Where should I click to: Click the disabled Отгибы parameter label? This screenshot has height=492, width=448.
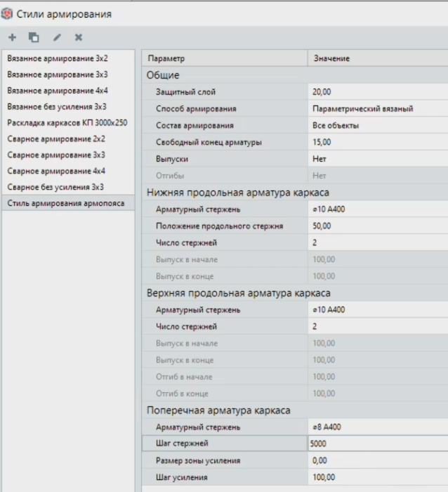click(x=170, y=176)
